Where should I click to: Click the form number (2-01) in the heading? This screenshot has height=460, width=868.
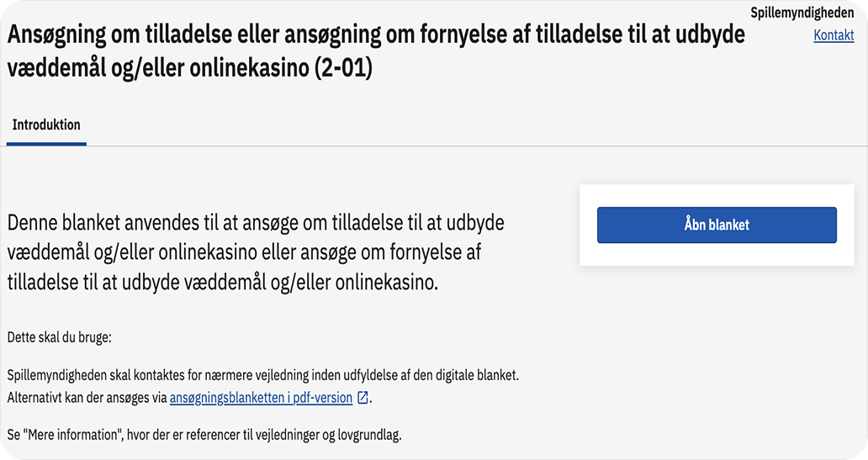(342, 69)
